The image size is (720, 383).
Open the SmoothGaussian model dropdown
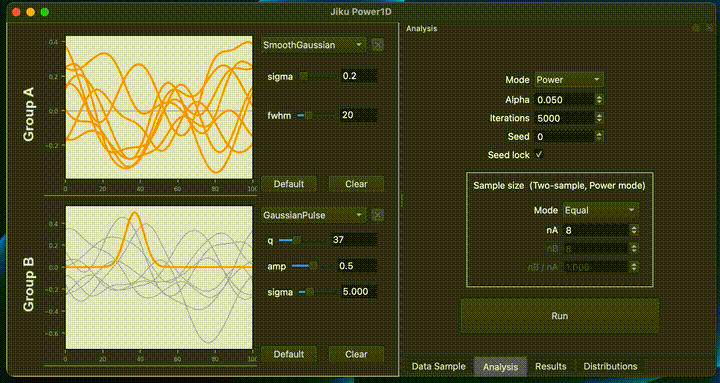coord(313,45)
